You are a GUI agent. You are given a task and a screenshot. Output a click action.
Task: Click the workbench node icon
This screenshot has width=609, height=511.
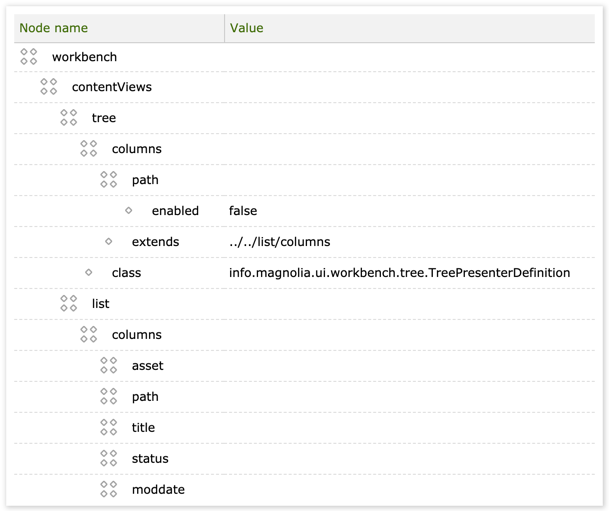coord(29,57)
